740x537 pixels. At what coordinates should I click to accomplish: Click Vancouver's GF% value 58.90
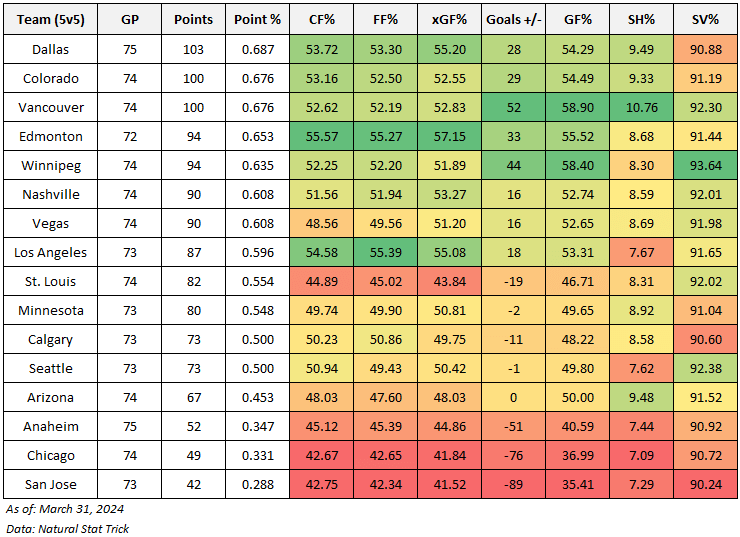point(576,107)
